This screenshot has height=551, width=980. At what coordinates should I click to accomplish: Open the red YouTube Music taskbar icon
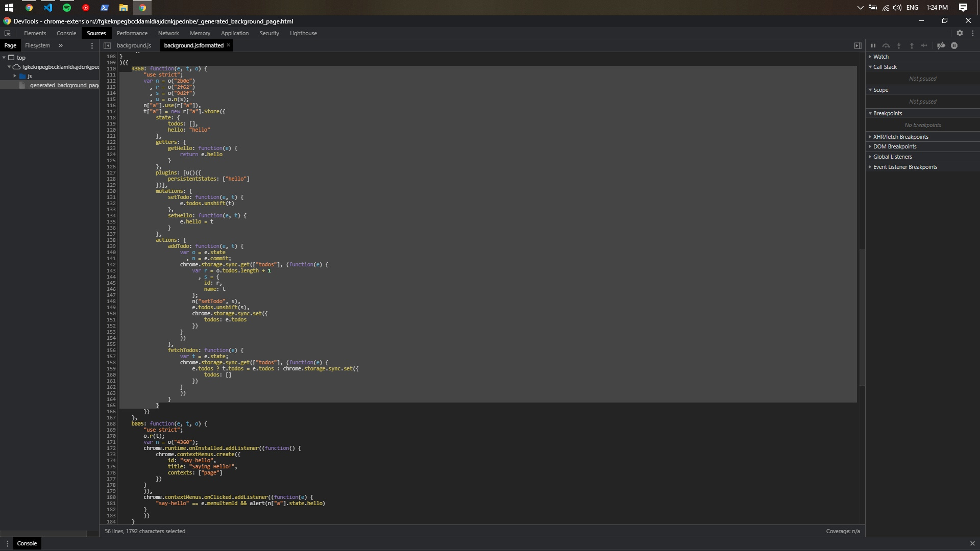86,8
